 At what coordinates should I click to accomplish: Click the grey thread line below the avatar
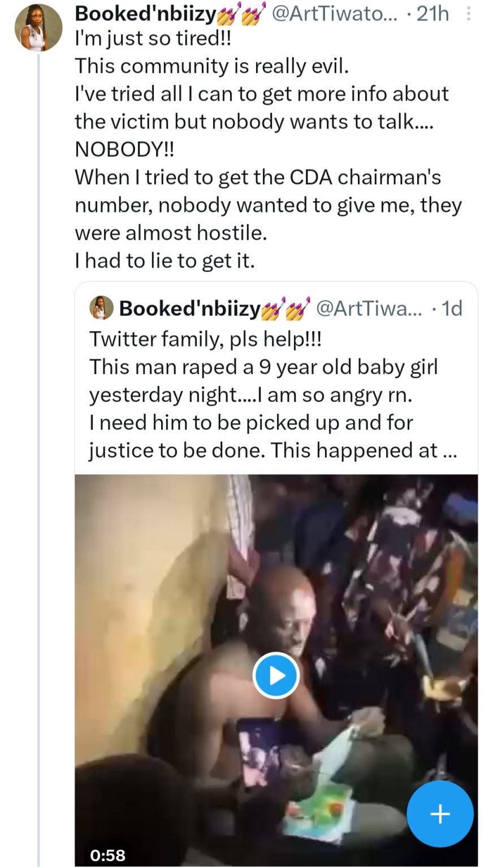tap(38, 452)
